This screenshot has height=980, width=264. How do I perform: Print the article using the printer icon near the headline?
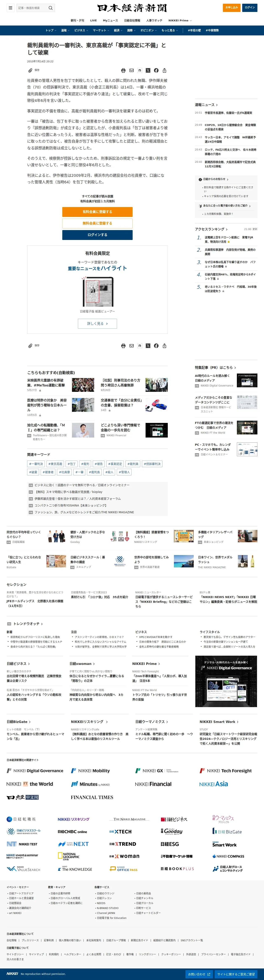pos(123,70)
